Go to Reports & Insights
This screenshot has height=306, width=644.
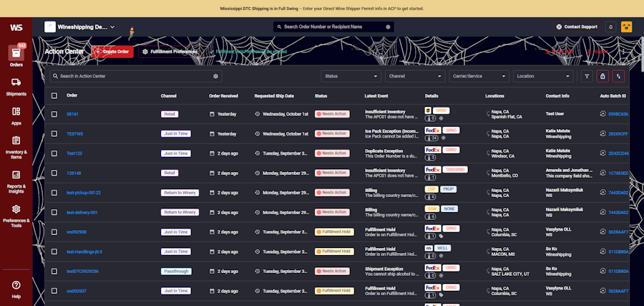pos(16,179)
